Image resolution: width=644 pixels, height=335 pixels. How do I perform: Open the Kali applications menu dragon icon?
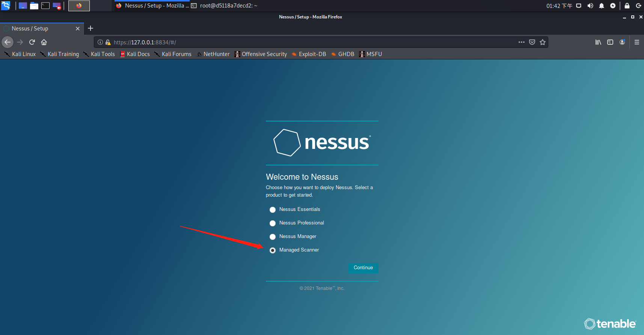coord(6,6)
